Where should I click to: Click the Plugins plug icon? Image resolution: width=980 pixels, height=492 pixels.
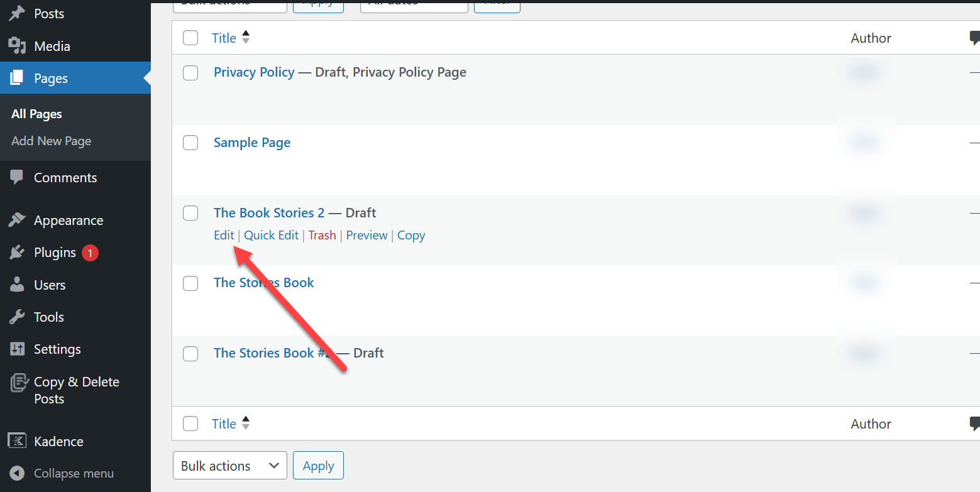click(17, 252)
